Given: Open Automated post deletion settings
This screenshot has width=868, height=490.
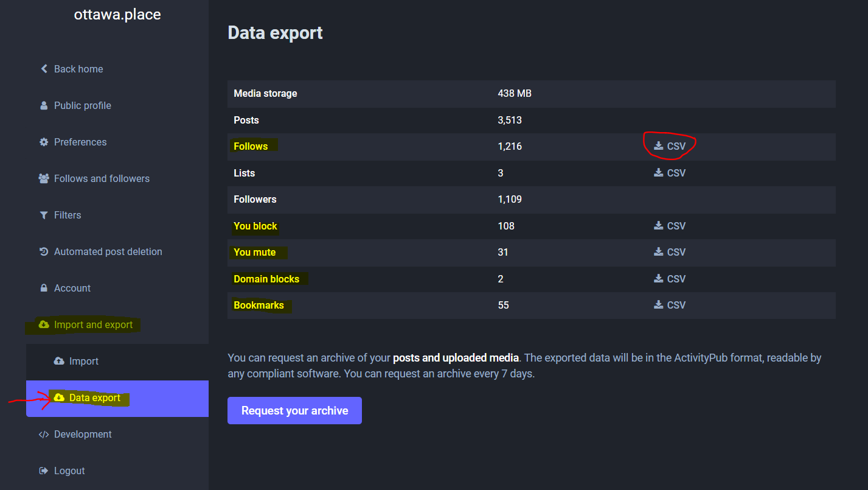Looking at the screenshot, I should [108, 251].
